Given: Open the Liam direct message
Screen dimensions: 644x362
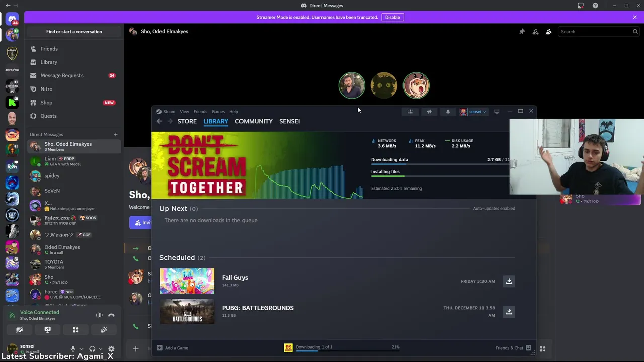Looking at the screenshot, I should click(74, 161).
